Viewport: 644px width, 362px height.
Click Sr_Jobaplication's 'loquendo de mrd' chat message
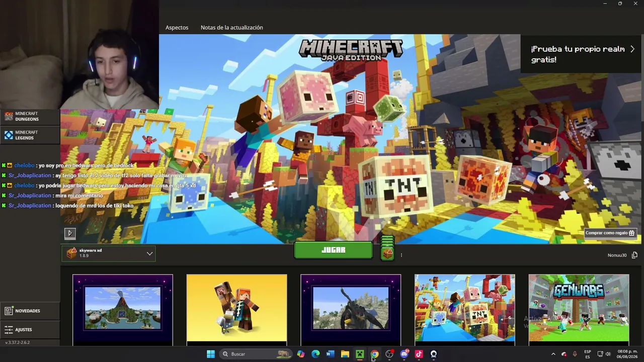(x=68, y=206)
